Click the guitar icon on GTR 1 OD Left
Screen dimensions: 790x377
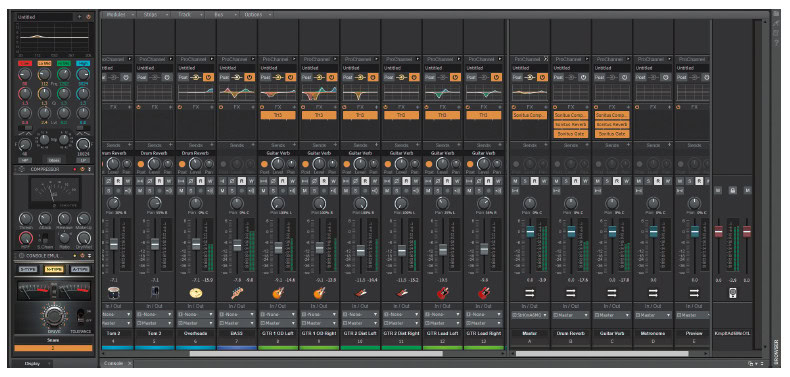278,292
